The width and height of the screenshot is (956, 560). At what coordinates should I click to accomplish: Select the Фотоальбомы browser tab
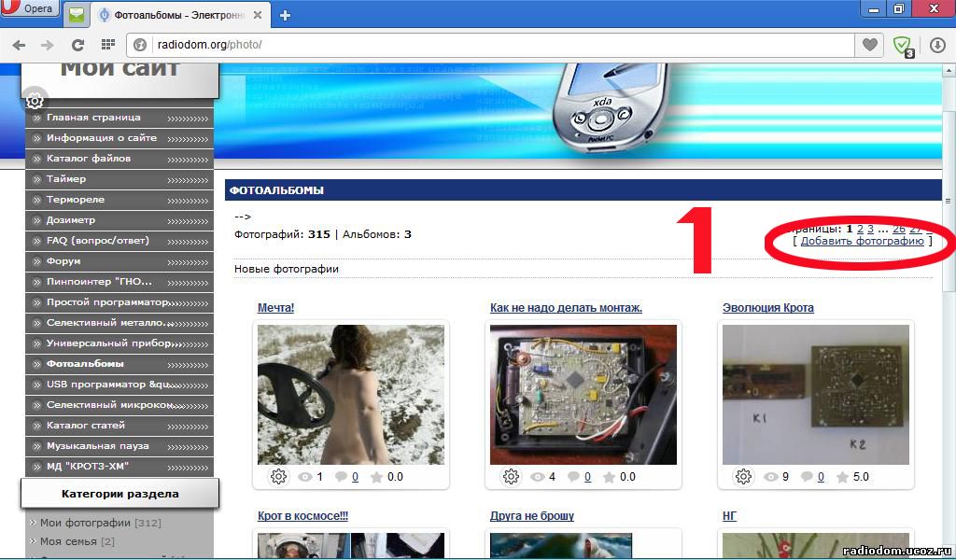point(180,15)
